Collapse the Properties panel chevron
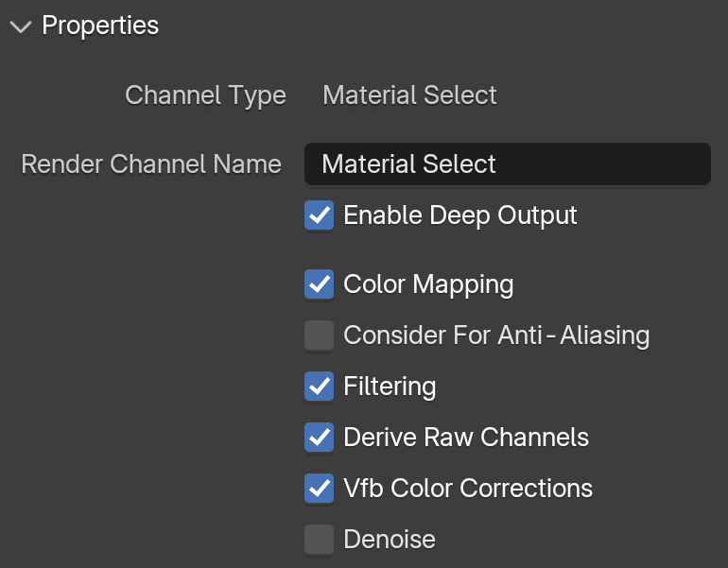Viewport: 728px width, 568px height. [21, 26]
